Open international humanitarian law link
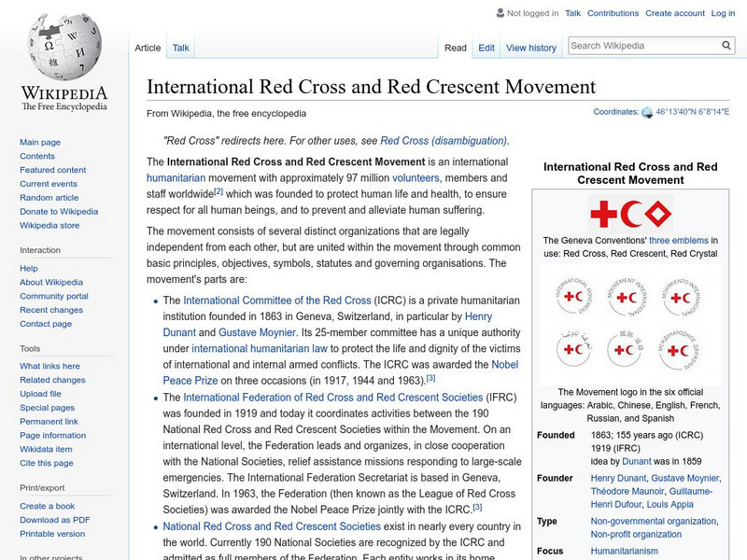Screen dimensions: 747x560 click(x=260, y=348)
